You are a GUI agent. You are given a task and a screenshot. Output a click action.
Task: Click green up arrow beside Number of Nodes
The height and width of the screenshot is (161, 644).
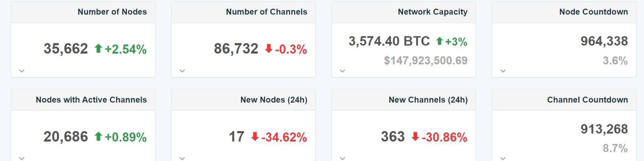coord(98,49)
